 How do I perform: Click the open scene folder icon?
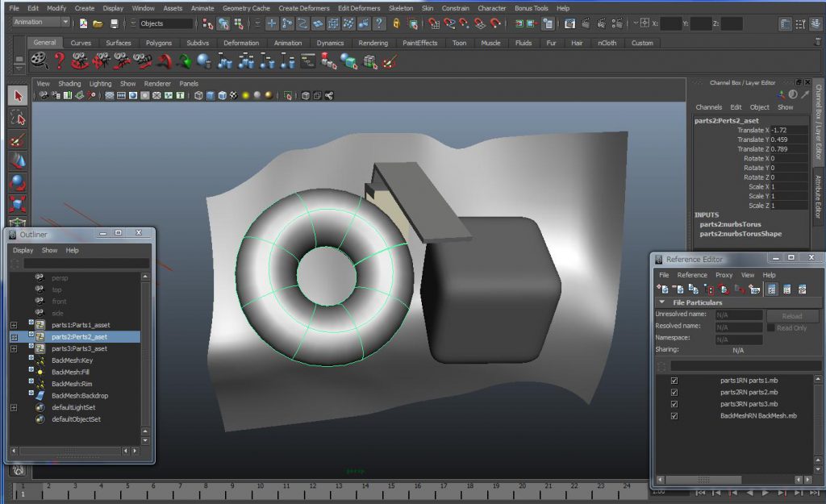[98, 23]
